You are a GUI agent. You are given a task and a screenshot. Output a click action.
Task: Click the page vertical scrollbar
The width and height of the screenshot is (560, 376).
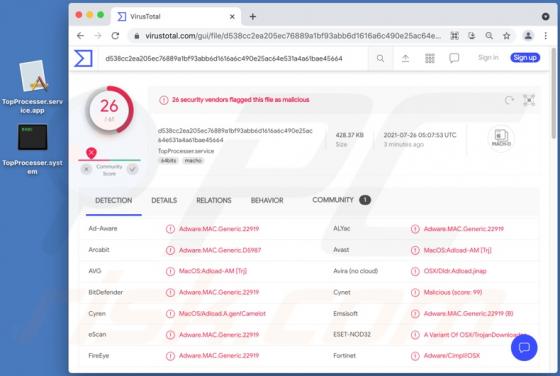[554, 93]
